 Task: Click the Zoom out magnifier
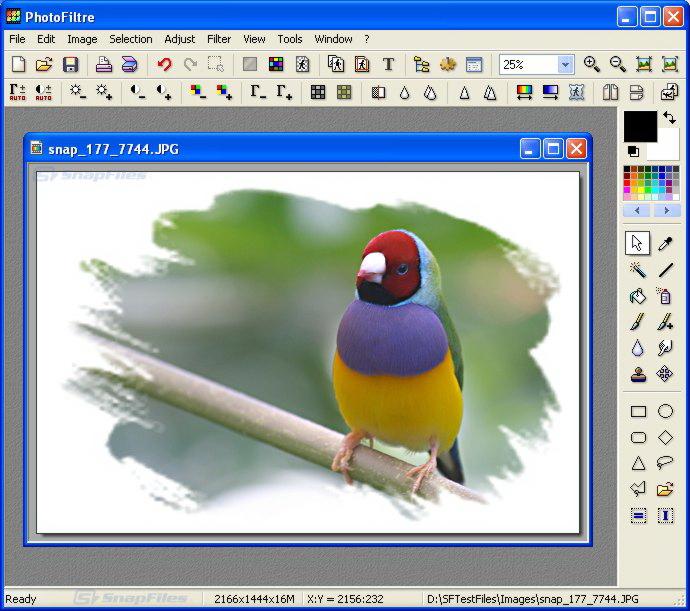coord(617,65)
